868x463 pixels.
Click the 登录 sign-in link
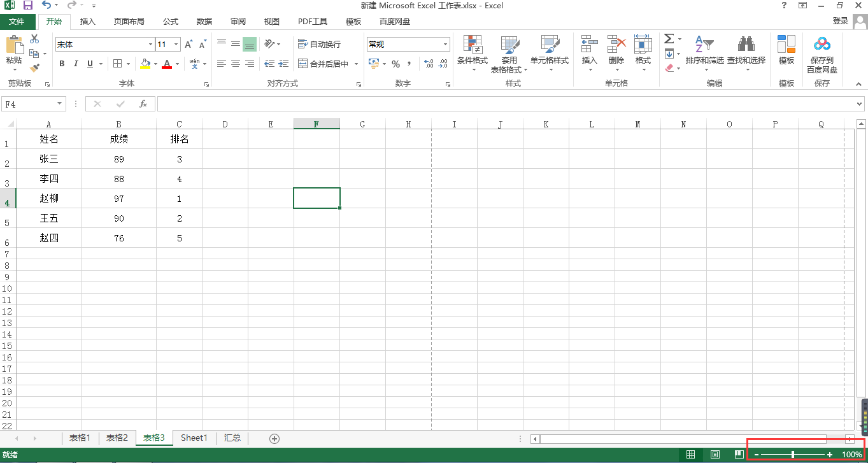tap(841, 21)
